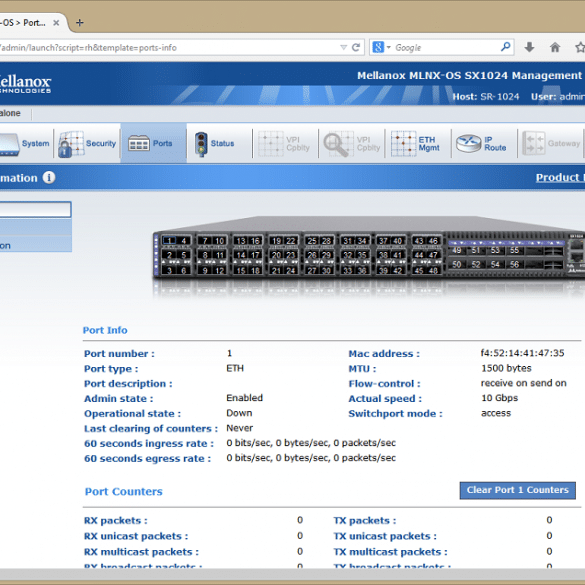Click the 'RX unicast packets' label
585x585 pixels.
click(136, 536)
